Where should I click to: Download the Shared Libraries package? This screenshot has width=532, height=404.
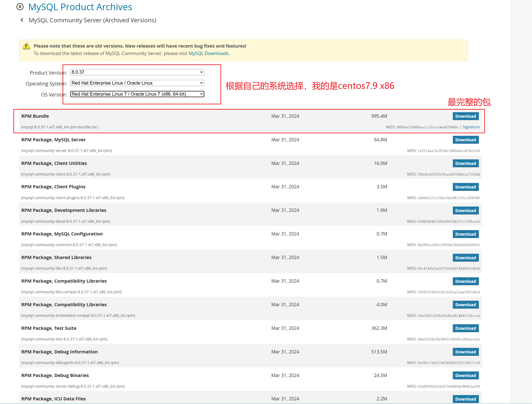click(465, 258)
